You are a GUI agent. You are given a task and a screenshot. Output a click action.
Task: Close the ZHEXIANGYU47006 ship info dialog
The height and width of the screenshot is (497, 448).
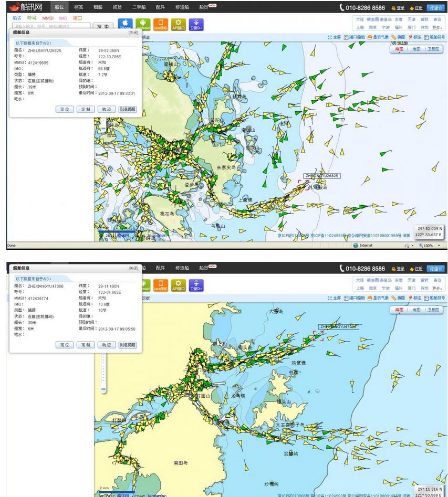coord(133,268)
